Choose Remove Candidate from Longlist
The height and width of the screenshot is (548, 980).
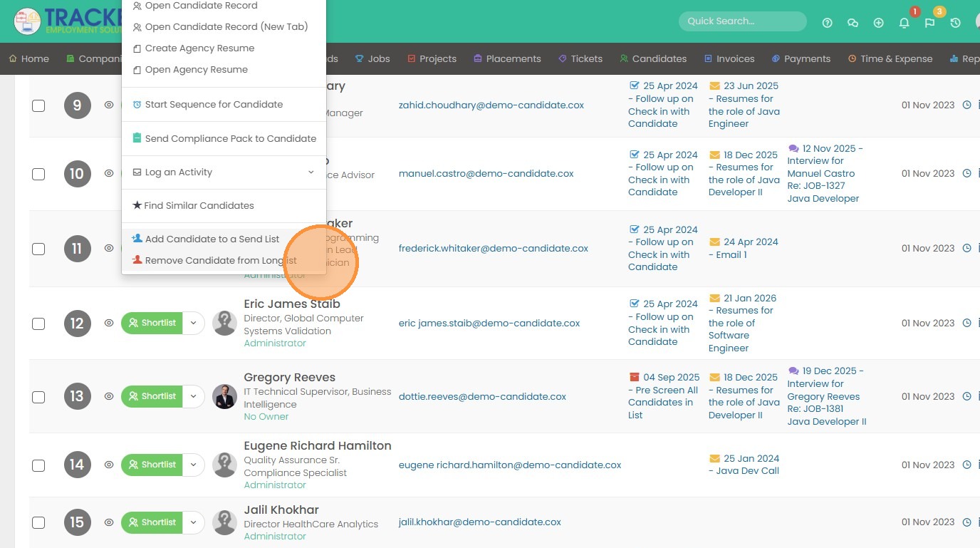(224, 261)
